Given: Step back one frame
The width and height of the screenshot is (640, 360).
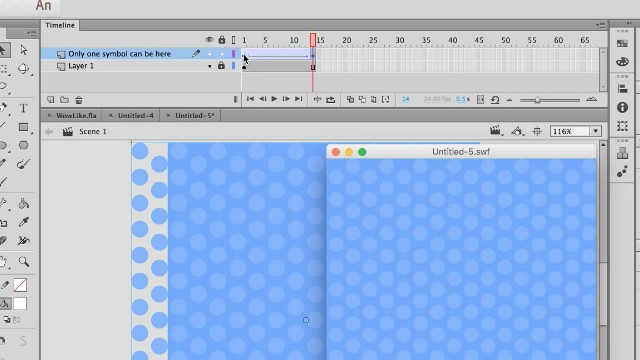Looking at the screenshot, I should click(262, 99).
